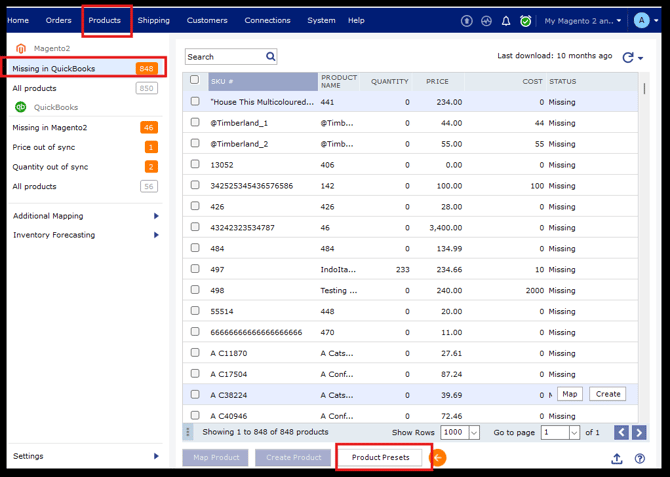Screen dimensions: 670x477
Task: Click the upload circle icon in header
Action: (x=467, y=21)
